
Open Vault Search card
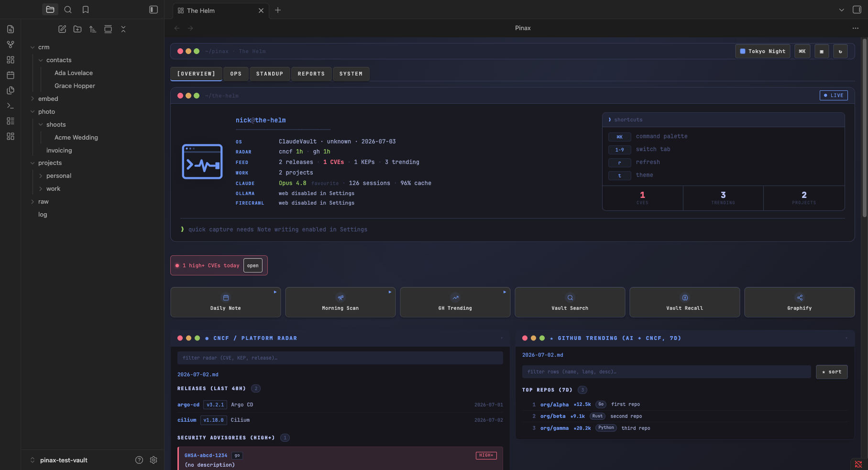tap(570, 302)
